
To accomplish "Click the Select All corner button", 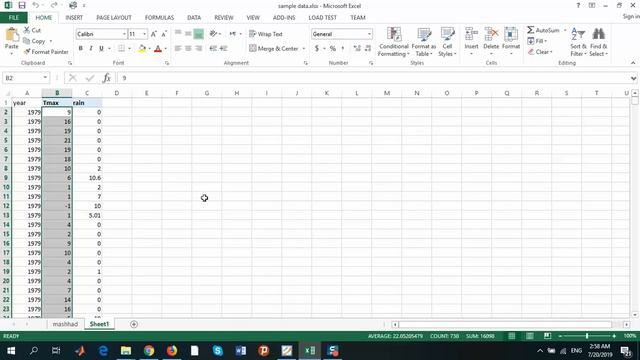I will 6,93.
